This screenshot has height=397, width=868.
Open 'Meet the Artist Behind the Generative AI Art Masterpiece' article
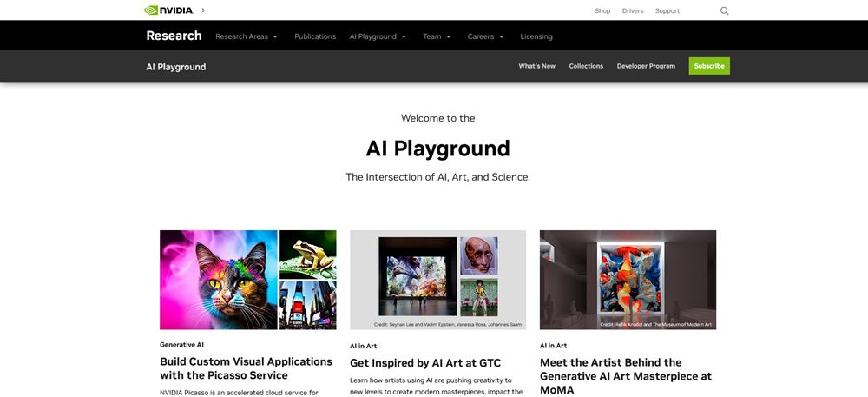pyautogui.click(x=626, y=376)
